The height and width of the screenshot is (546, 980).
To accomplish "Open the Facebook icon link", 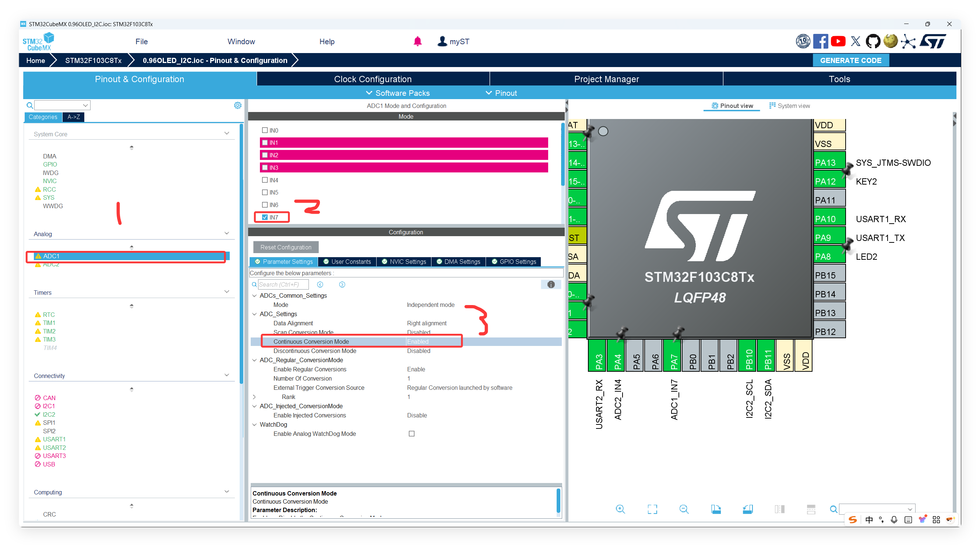I will pyautogui.click(x=820, y=41).
